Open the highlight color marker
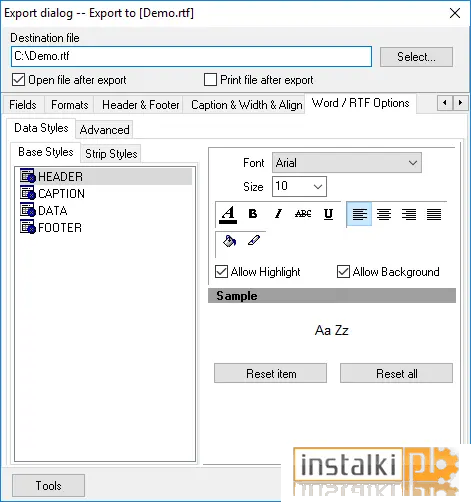471x502 pixels. tap(254, 240)
